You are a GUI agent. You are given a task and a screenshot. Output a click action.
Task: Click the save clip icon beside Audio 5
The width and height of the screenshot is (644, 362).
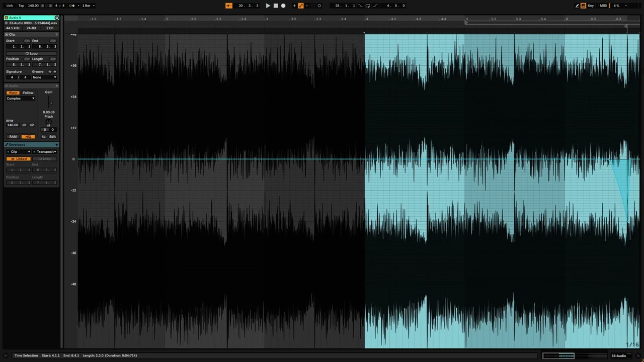pos(56,18)
